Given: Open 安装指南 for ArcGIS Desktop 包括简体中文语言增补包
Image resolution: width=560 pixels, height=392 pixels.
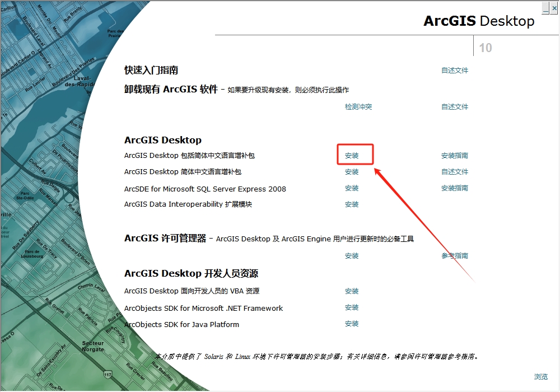Looking at the screenshot, I should [x=455, y=156].
